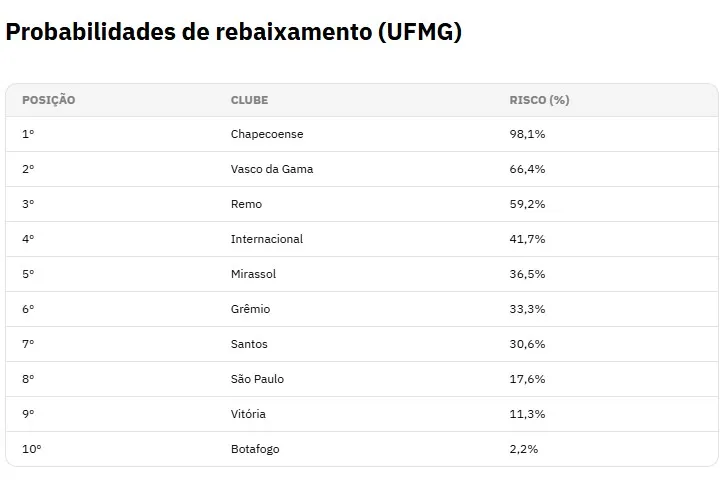Image resolution: width=723 pixels, height=480 pixels.
Task: Click the CLUBE column header
Action: (249, 100)
